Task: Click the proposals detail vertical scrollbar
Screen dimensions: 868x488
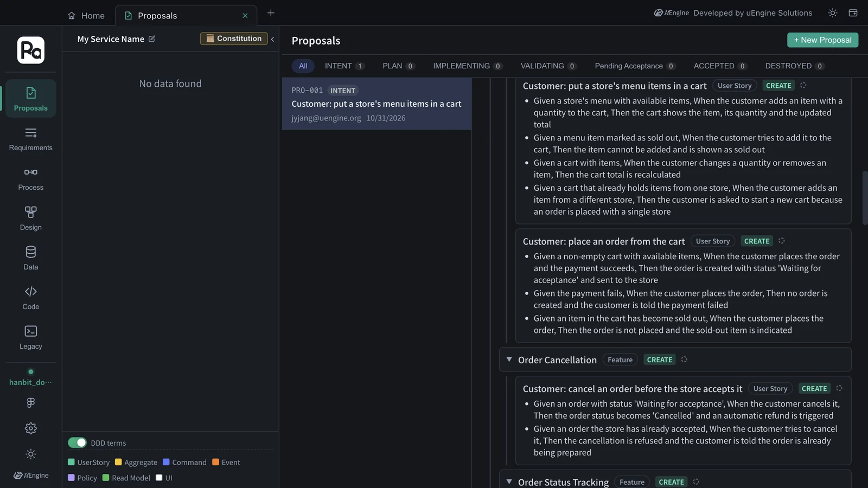Action: point(865,198)
